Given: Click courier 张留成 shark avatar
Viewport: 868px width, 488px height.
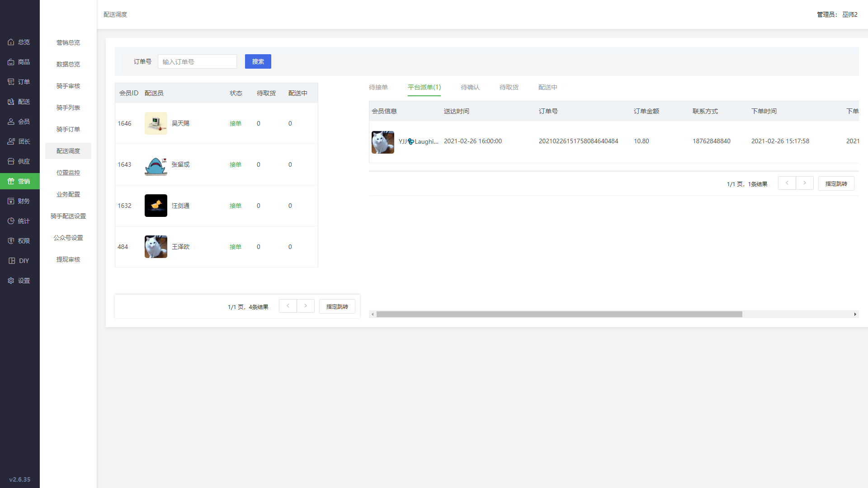Looking at the screenshot, I should tap(156, 164).
